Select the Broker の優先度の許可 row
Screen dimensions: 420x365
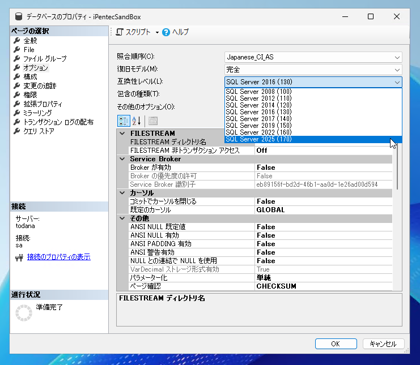coord(260,176)
